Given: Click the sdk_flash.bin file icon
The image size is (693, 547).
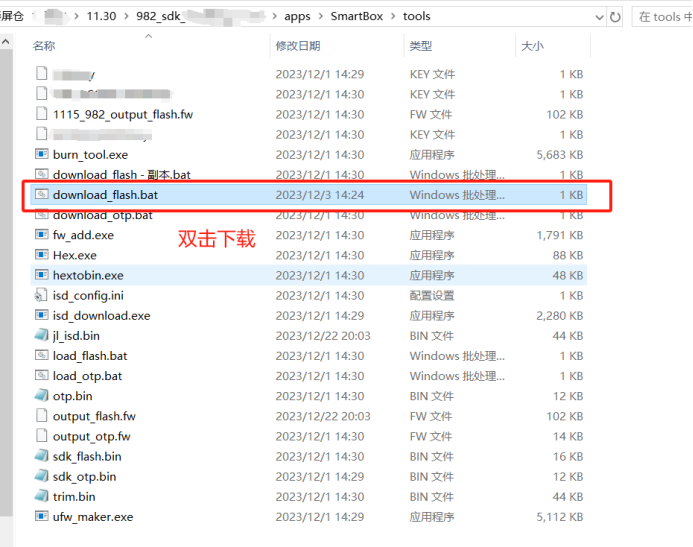Looking at the screenshot, I should click(x=42, y=456).
